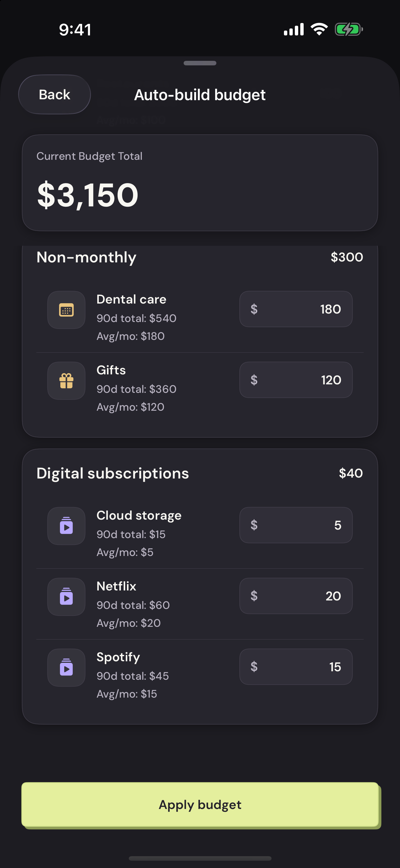Screen dimensions: 400x868
Task: Tap the Spotify subscription icon
Action: 66,667
